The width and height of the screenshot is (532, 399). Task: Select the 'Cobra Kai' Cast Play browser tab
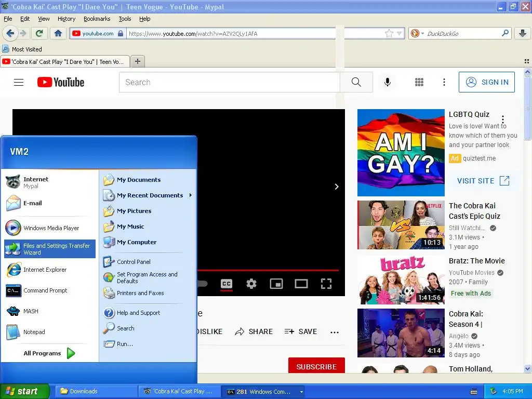coord(65,61)
